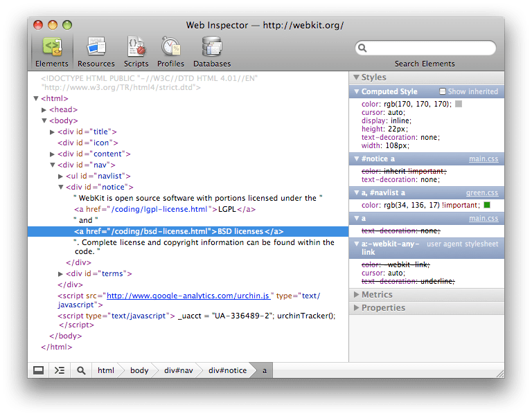Open the Resources panel icon
Screen dimensions: 532x416
click(x=96, y=47)
